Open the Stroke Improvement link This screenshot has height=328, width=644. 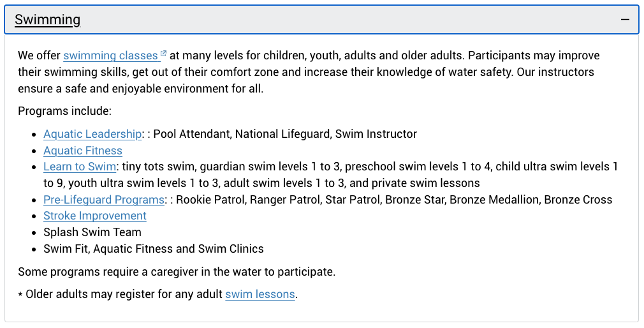(95, 216)
